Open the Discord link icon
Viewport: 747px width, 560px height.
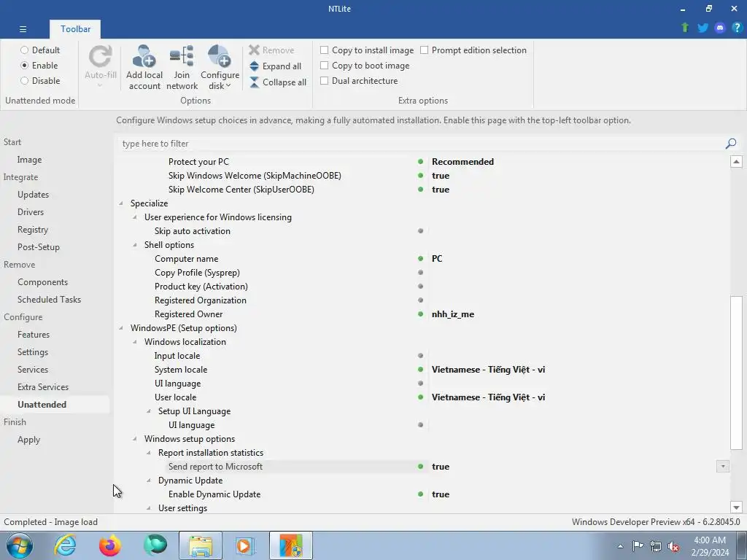[720, 28]
